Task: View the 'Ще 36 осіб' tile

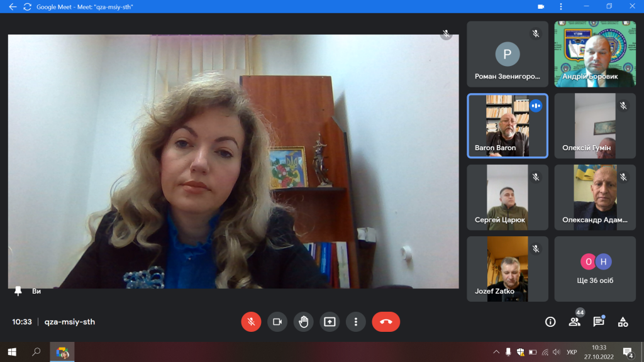Action: pos(595,269)
